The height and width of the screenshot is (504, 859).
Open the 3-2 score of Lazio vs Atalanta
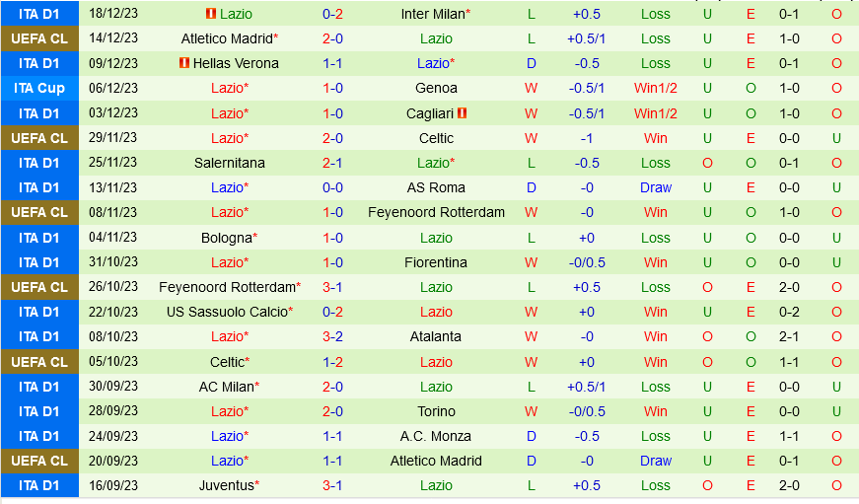click(x=332, y=336)
